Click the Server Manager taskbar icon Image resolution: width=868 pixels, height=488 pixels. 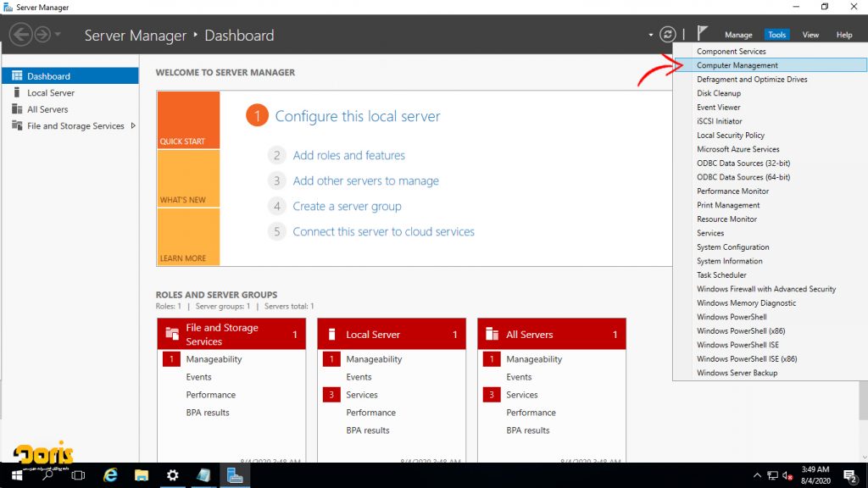pyautogui.click(x=235, y=476)
